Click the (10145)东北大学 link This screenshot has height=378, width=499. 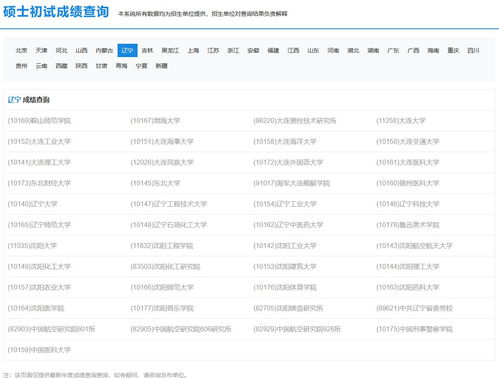pos(155,183)
